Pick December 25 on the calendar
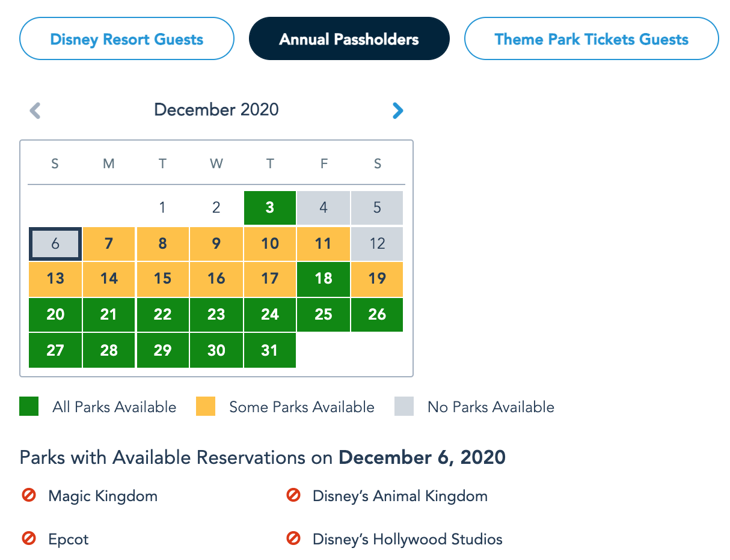The width and height of the screenshot is (730, 560). click(324, 314)
